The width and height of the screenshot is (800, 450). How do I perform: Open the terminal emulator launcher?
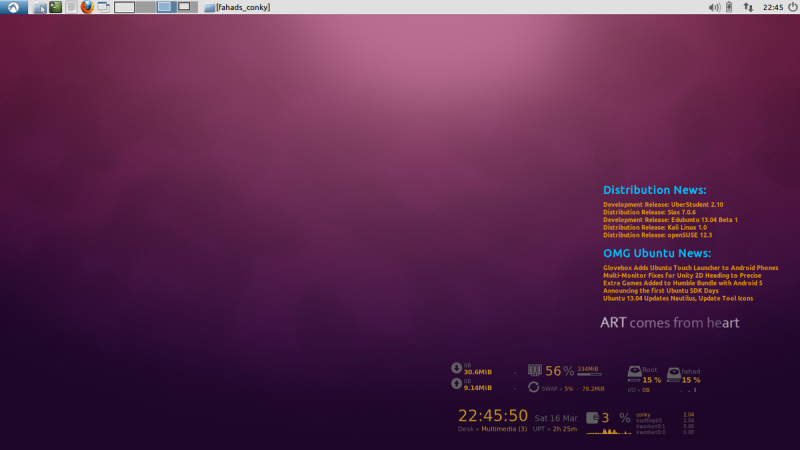pos(56,7)
